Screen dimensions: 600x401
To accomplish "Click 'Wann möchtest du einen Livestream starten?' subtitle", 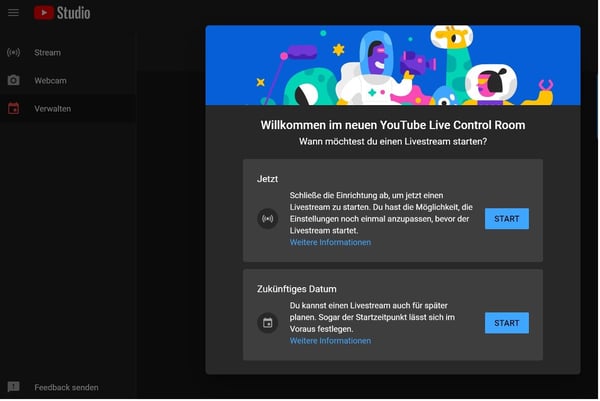I will coord(393,142).
